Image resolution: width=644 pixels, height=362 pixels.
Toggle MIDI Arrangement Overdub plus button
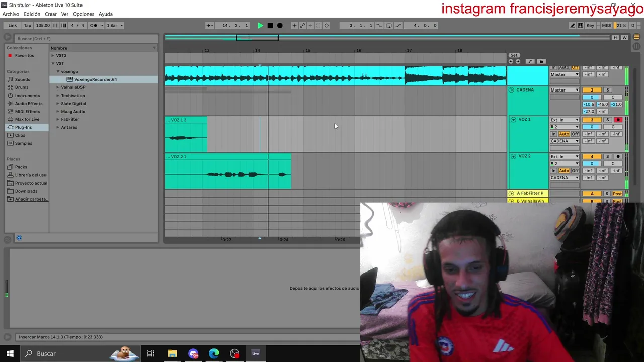pos(294,25)
